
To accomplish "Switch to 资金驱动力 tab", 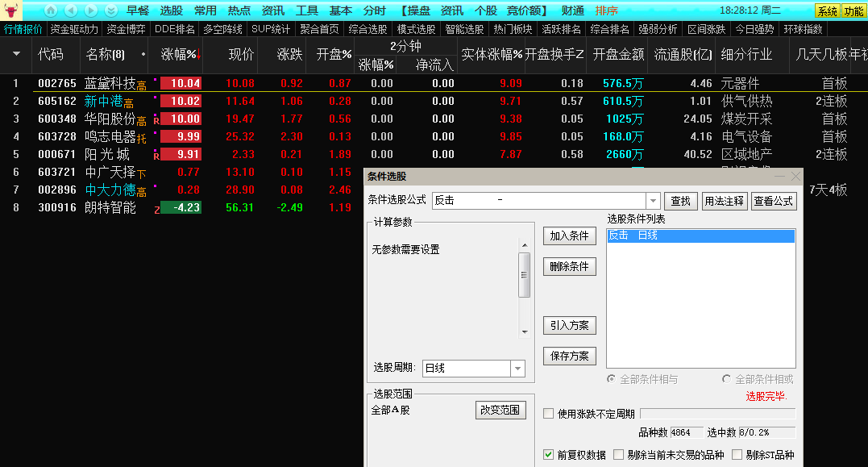I will pyautogui.click(x=74, y=29).
